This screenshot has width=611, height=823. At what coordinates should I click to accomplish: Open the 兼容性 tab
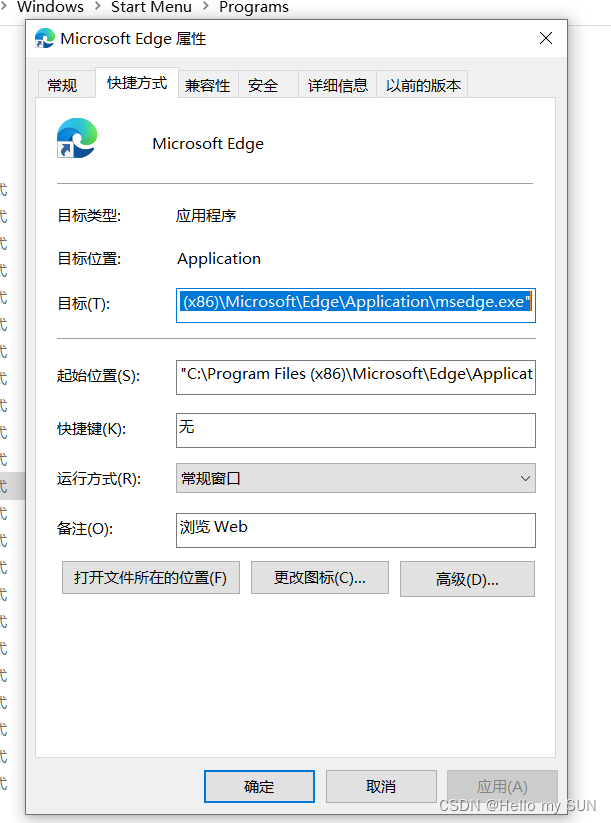[208, 85]
